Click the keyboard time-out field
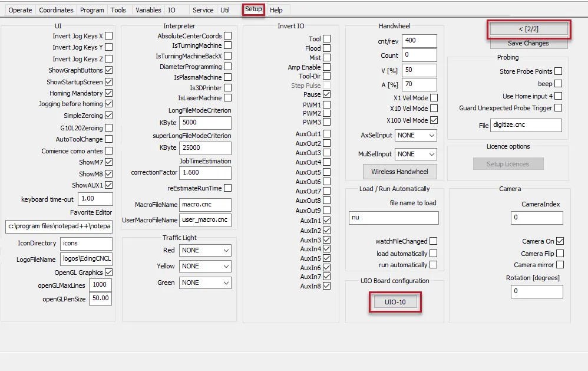This screenshot has width=588, height=371. (95, 199)
